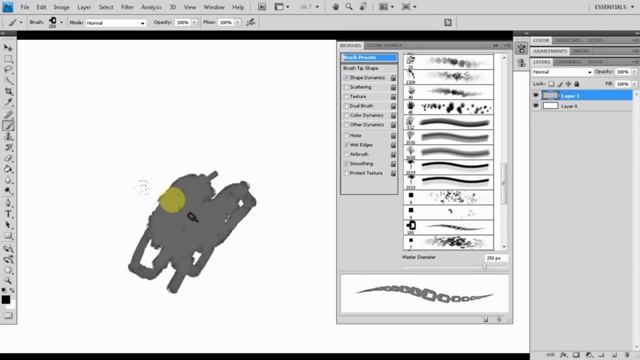Select the Rectangular Marquee tool
This screenshot has height=360, width=640.
click(8, 59)
